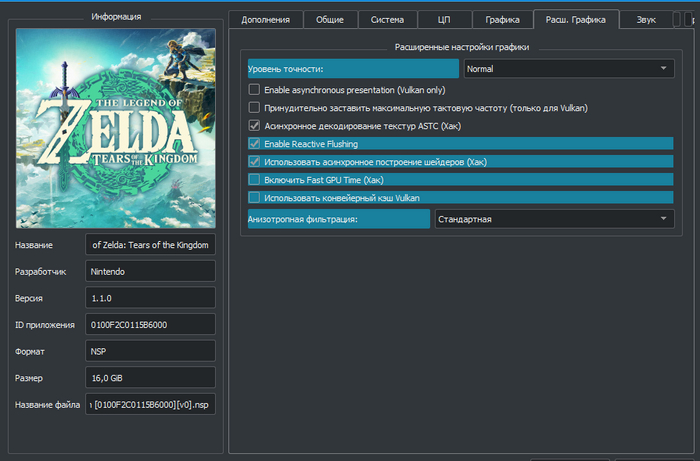Check the Принудительно заставить максимальную тактовую частоту box
Screen dimensions: 700x461
[x=254, y=108]
